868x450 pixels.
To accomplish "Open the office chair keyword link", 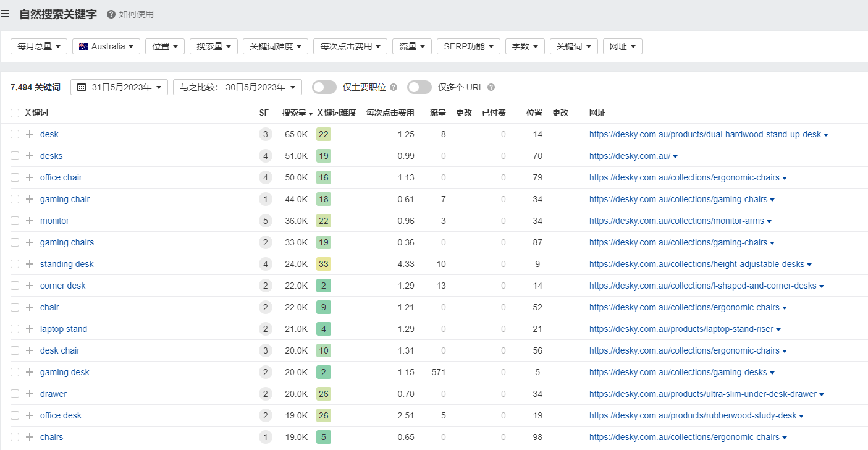I will (61, 177).
